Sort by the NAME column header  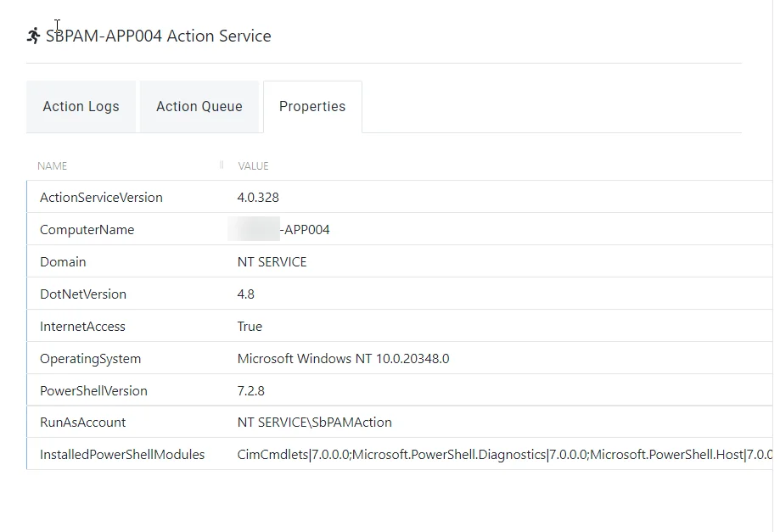(53, 166)
